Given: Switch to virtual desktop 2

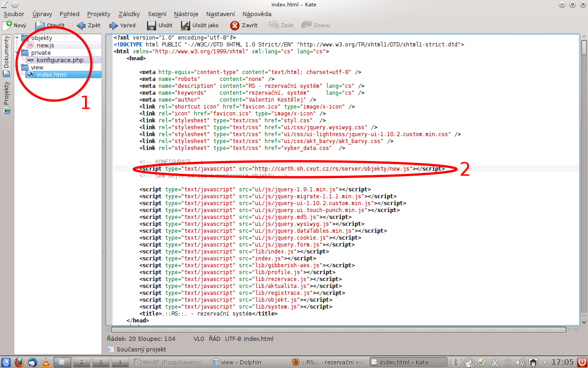Looking at the screenshot, I should click(x=81, y=362).
